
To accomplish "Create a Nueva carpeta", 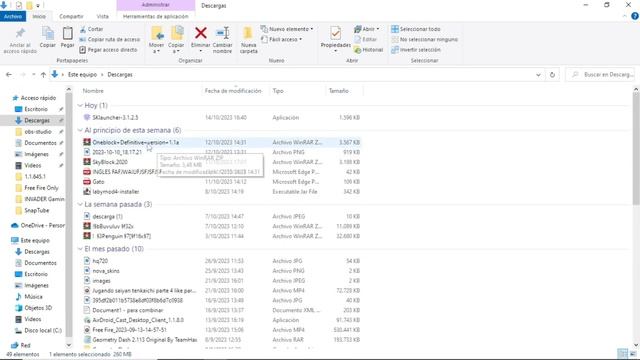I will click(248, 40).
